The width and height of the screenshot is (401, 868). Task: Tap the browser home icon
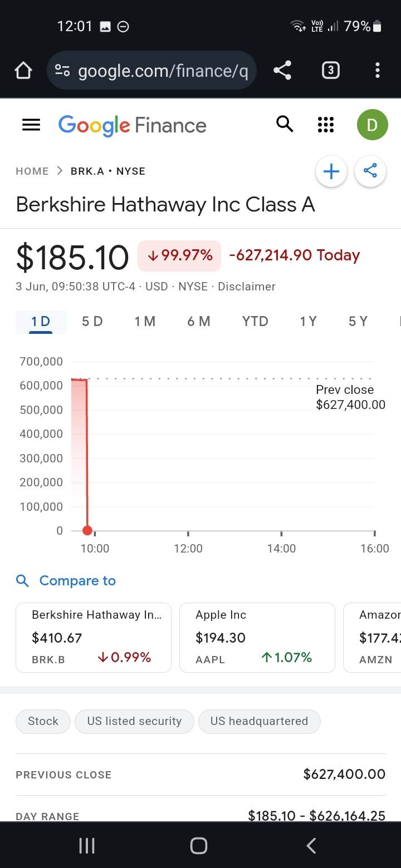coord(23,71)
